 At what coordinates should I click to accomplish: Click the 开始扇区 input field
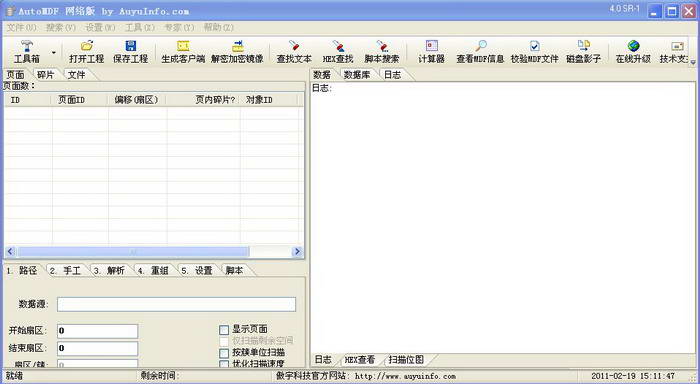97,331
